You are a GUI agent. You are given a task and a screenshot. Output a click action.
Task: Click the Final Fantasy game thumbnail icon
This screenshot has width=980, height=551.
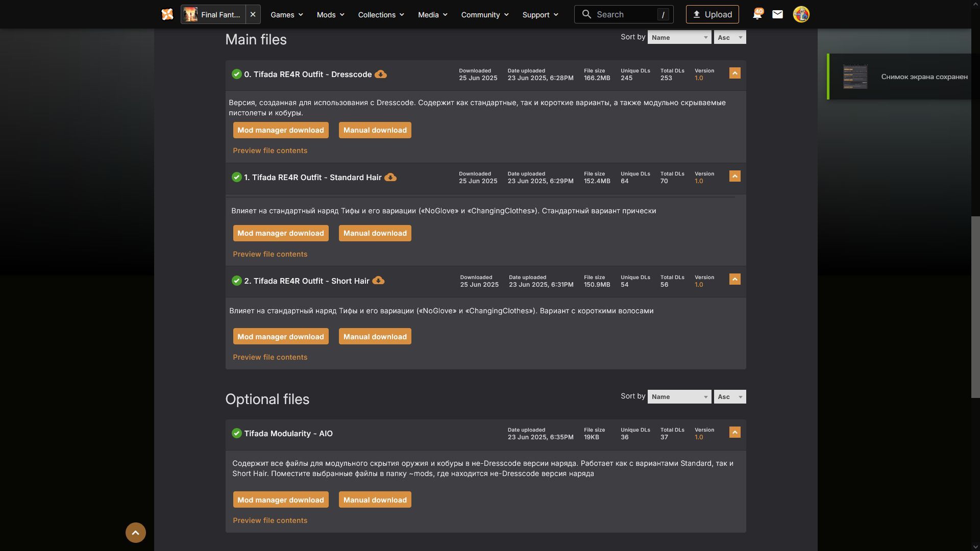coord(190,14)
